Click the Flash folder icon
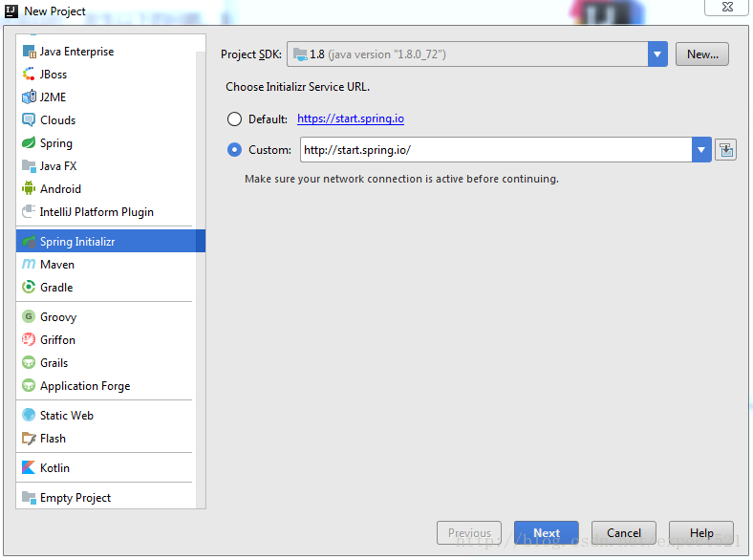Screen dimensions: 753x560 (x=29, y=438)
